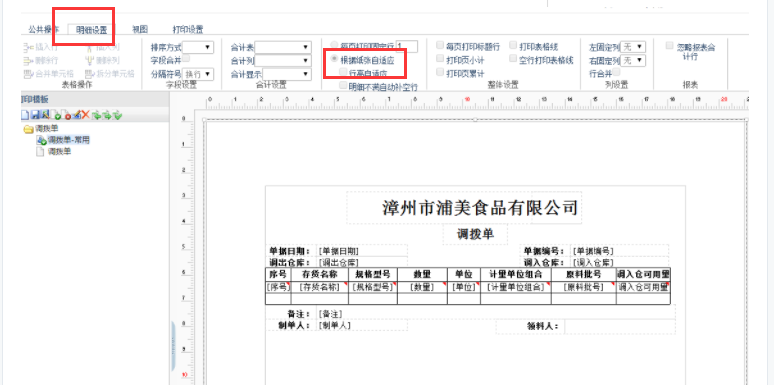Select the [调入仓库] field placeholder
The height and width of the screenshot is (385, 774).
click(593, 262)
